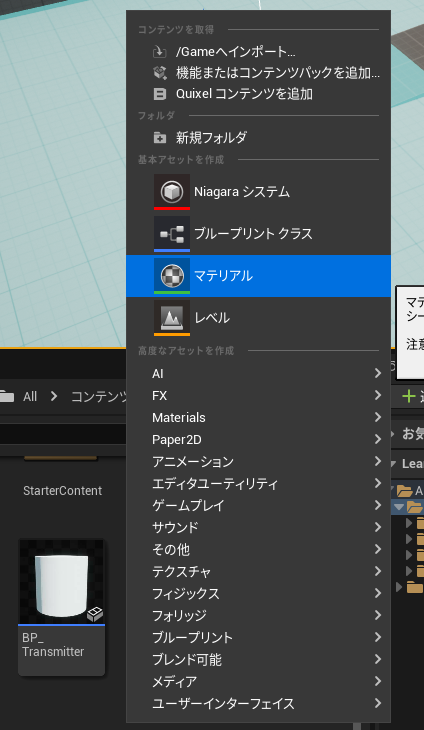Open the Materials submenu
The width and height of the screenshot is (424, 730).
(258, 418)
